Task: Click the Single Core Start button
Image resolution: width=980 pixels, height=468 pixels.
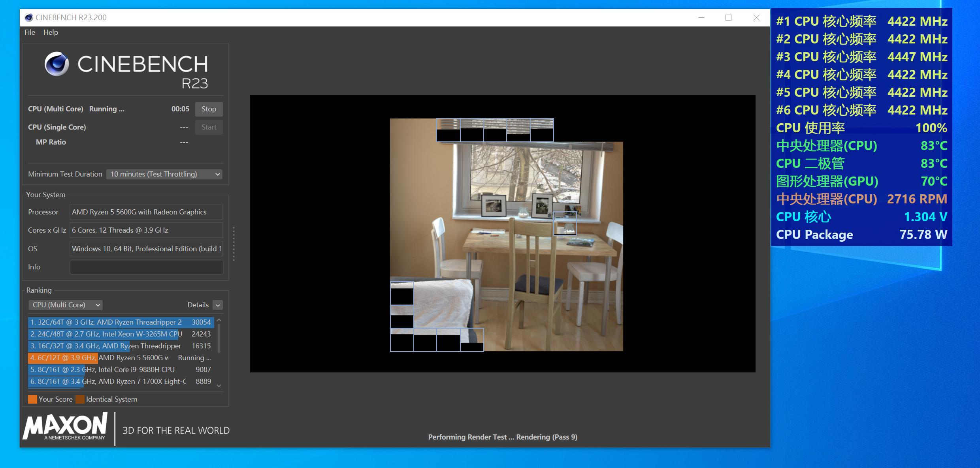Action: click(x=209, y=127)
